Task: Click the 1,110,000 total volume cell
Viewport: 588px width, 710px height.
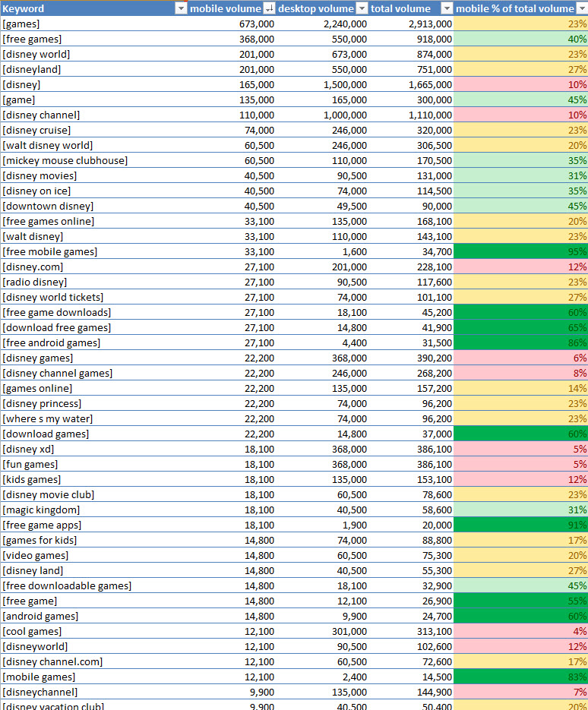Action: [411, 115]
